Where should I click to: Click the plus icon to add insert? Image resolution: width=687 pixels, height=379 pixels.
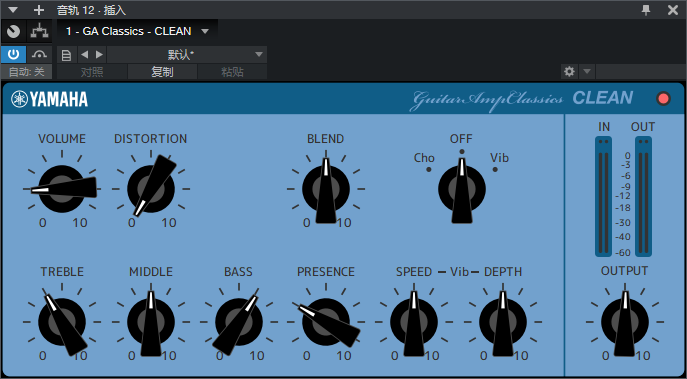pos(39,10)
